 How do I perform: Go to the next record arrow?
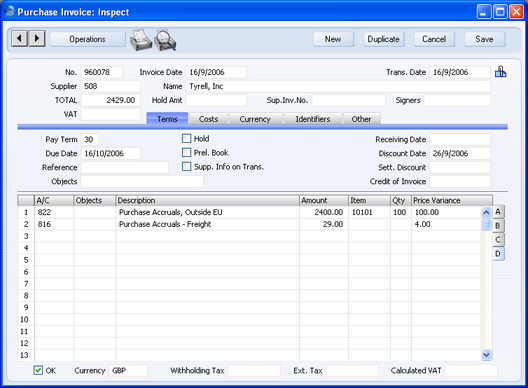[37, 39]
